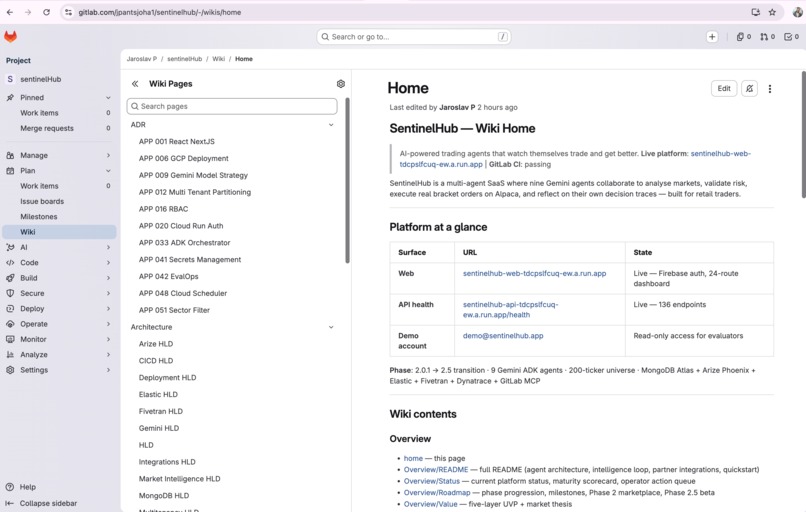Click the Search or go to box
This screenshot has width=806, height=512.
[x=414, y=36]
